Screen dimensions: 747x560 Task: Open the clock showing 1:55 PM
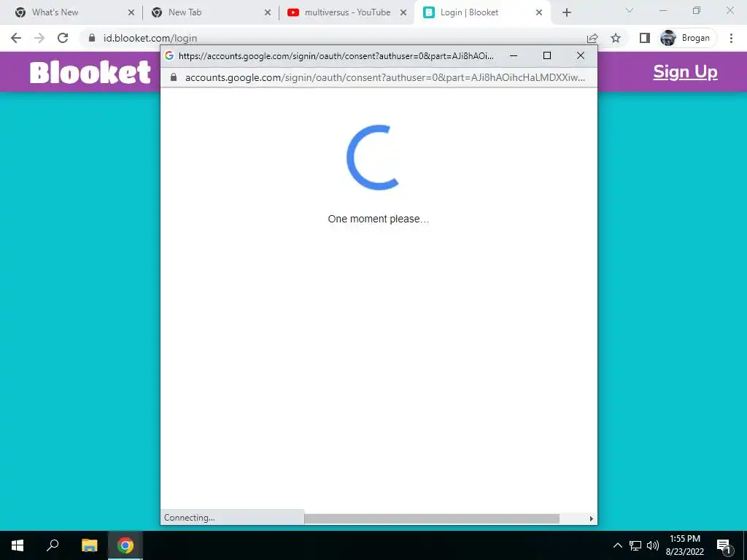pyautogui.click(x=684, y=545)
